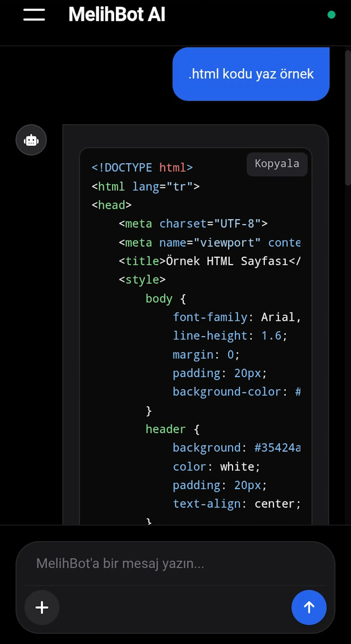Click the MelihBot AI title
This screenshot has height=644, width=351.
pyautogui.click(x=117, y=14)
